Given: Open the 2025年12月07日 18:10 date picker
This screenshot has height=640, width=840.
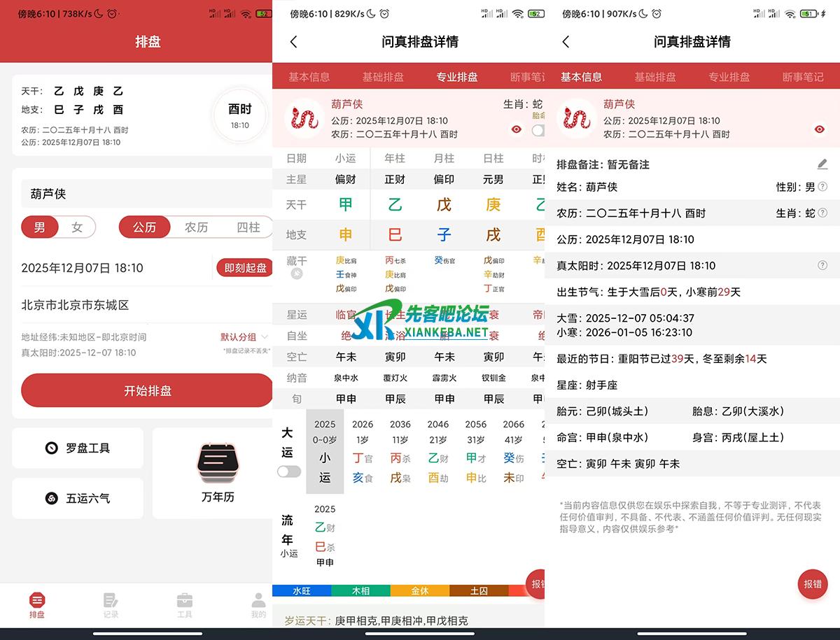Looking at the screenshot, I should [83, 268].
